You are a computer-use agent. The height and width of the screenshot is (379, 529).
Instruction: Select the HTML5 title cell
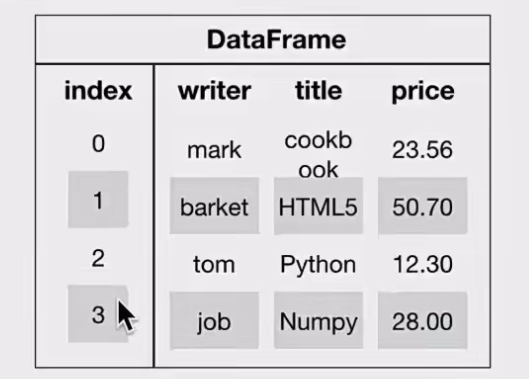[318, 206]
